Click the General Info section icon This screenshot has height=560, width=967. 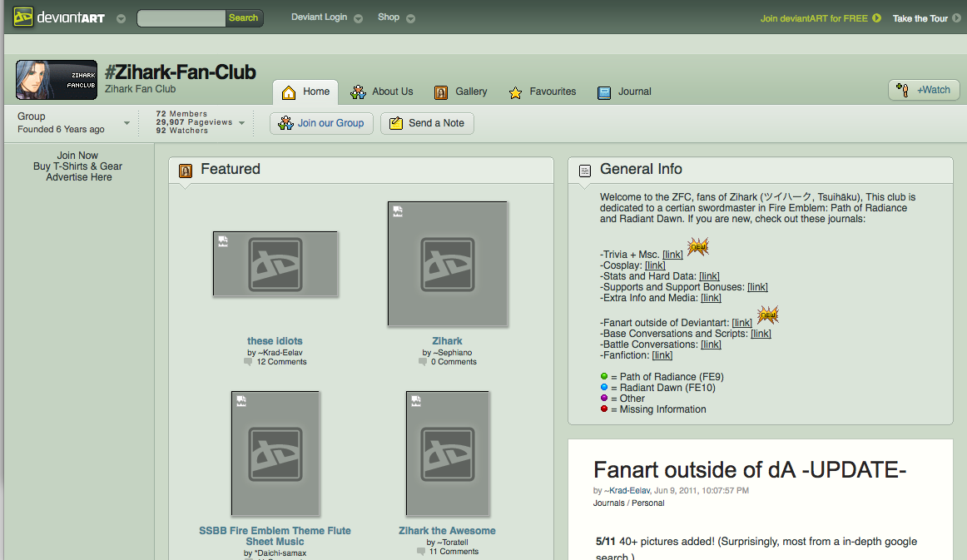pyautogui.click(x=585, y=171)
